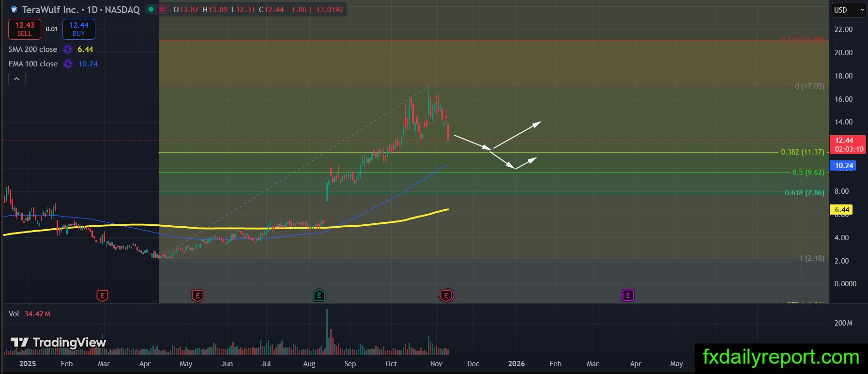
Task: Open the red earnings marker near November
Action: [x=446, y=296]
